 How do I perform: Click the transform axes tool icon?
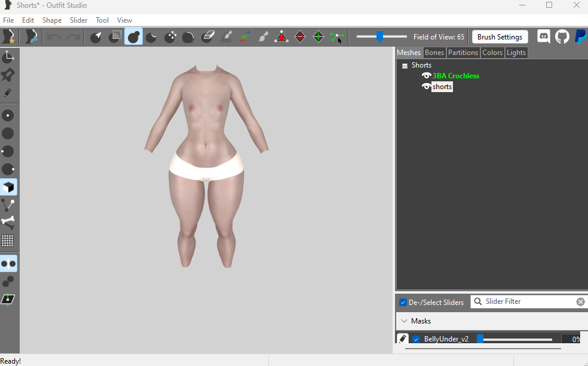pyautogui.click(x=8, y=57)
